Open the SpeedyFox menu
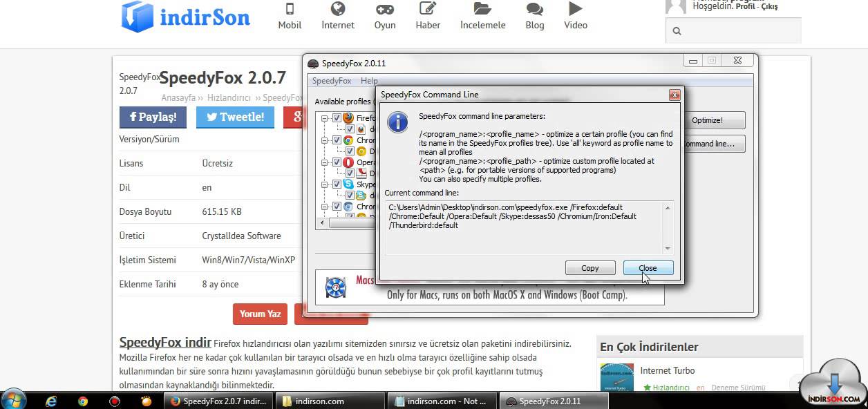This screenshot has width=868, height=409. coord(332,81)
